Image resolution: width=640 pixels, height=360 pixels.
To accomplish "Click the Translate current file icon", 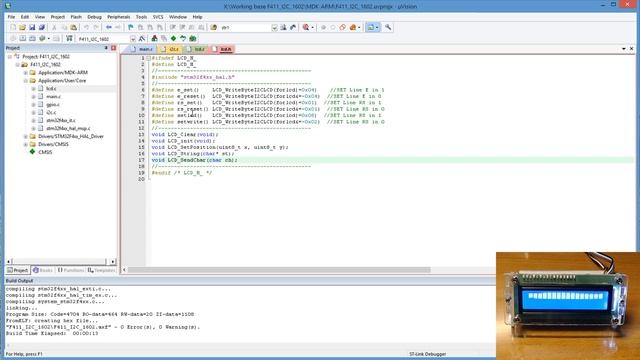I will click(13, 38).
